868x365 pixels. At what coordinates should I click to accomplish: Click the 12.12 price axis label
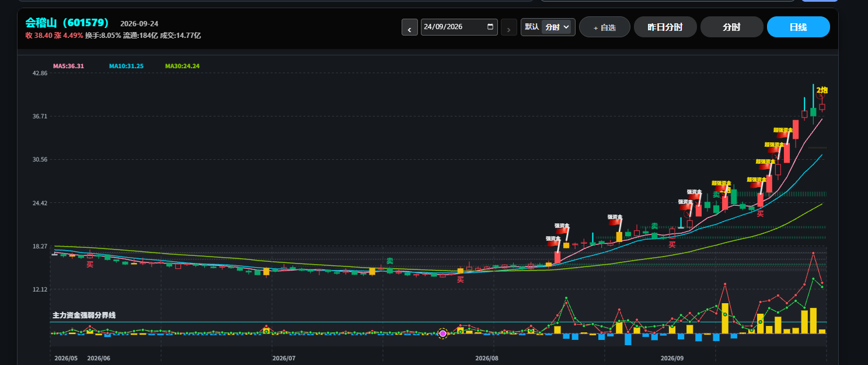tap(40, 289)
